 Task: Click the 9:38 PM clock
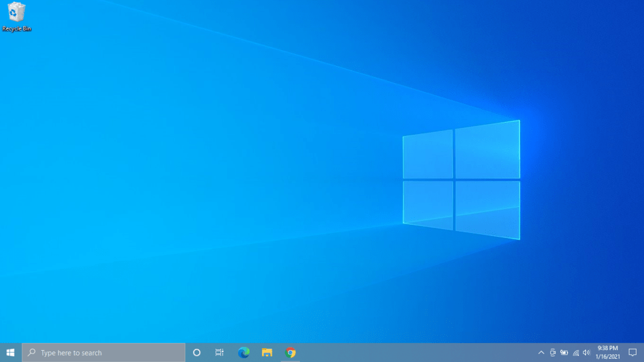tap(607, 348)
